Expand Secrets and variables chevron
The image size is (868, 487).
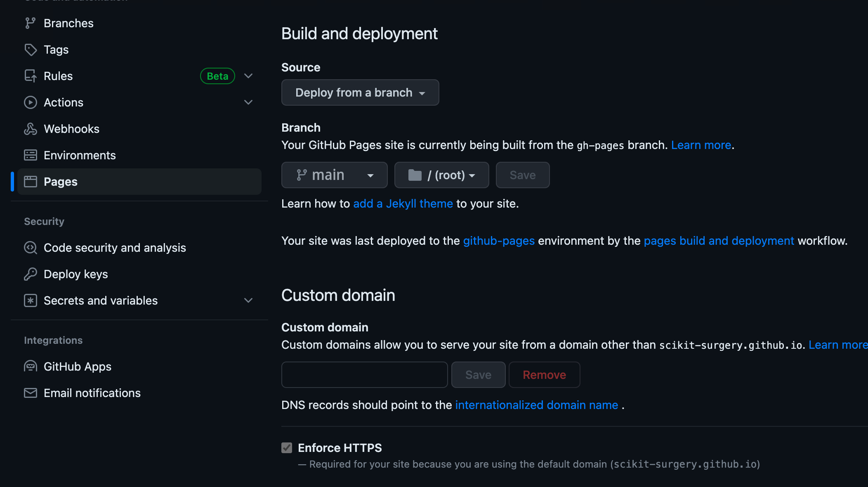point(248,300)
